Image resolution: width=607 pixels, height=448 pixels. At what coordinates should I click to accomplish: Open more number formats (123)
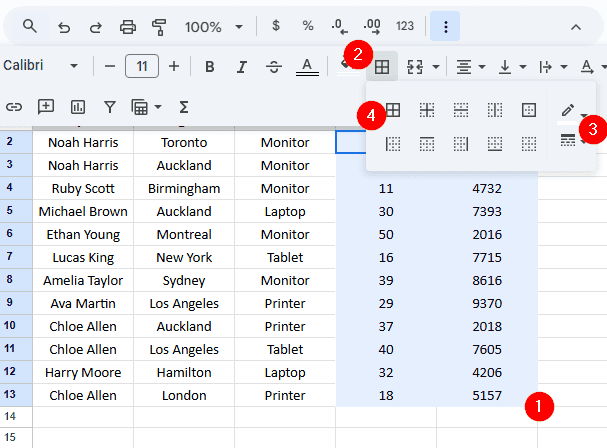coord(405,26)
